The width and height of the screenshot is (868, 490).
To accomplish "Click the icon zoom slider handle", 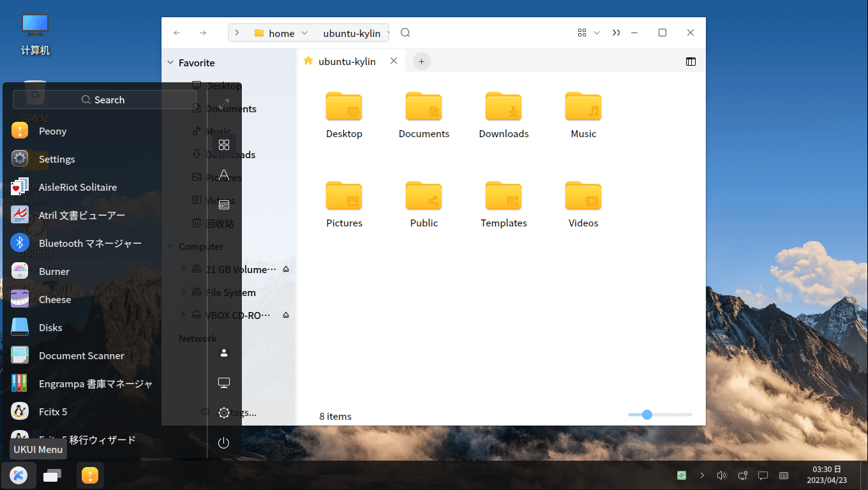I will pyautogui.click(x=647, y=415).
